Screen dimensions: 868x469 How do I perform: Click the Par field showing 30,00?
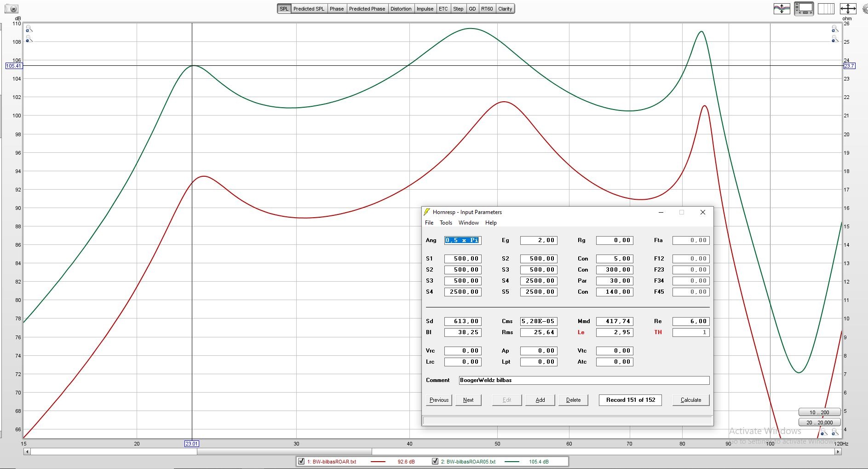pyautogui.click(x=615, y=281)
